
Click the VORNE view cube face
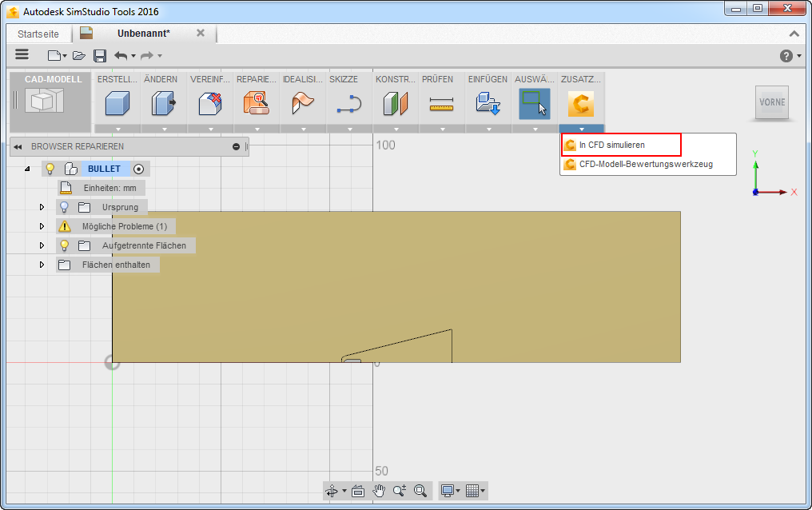coord(771,102)
